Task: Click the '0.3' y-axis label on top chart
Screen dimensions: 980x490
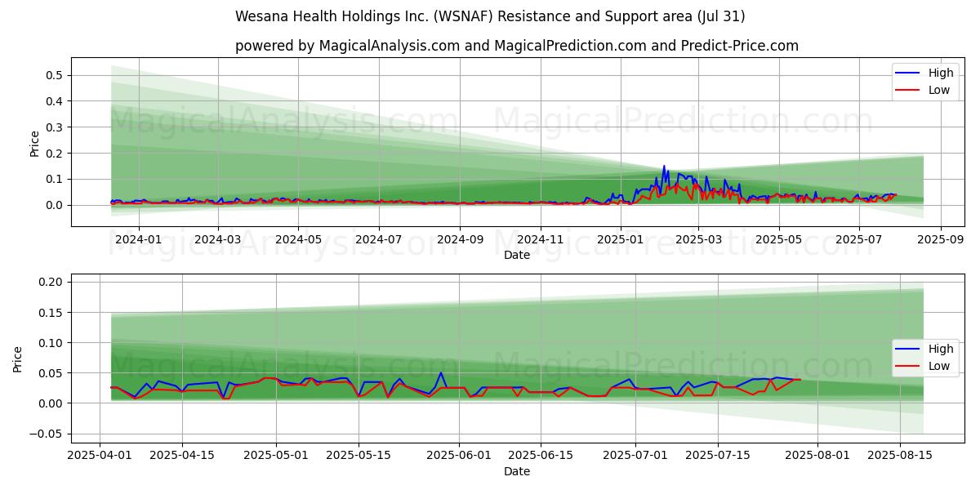Action: (x=56, y=127)
